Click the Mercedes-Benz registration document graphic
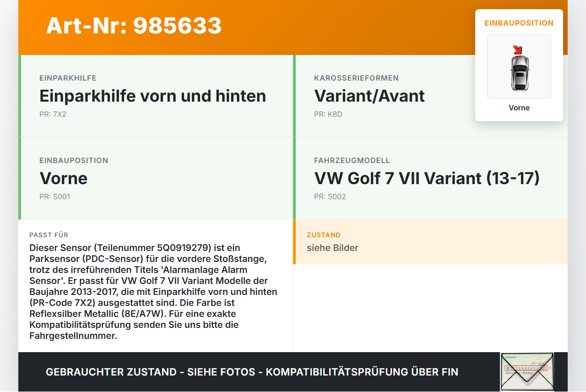 [526, 371]
